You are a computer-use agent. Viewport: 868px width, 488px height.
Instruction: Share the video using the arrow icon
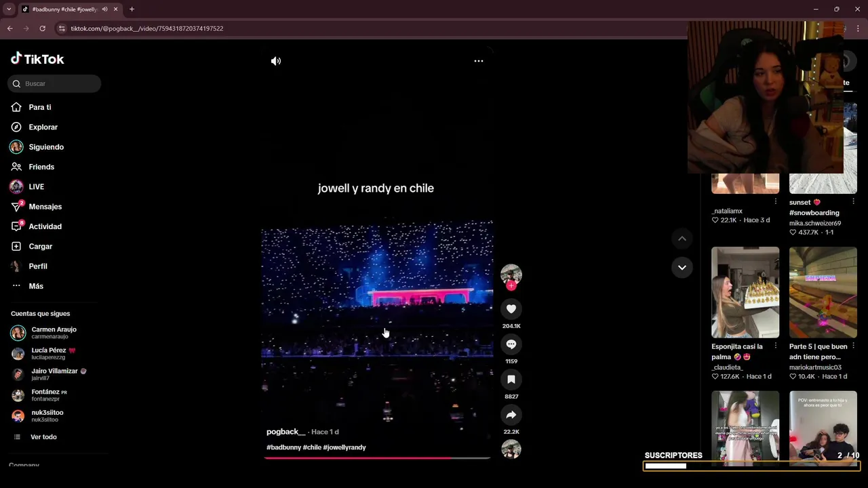511,415
